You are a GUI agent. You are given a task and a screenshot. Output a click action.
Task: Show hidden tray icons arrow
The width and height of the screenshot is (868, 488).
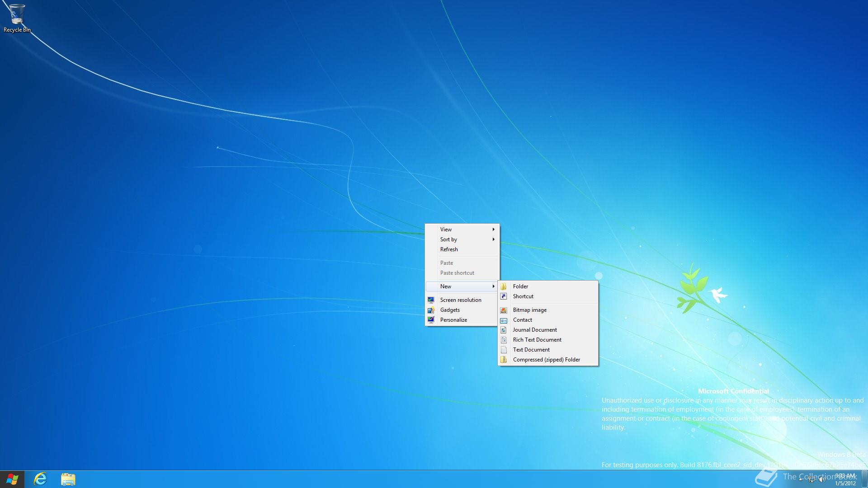pyautogui.click(x=801, y=479)
